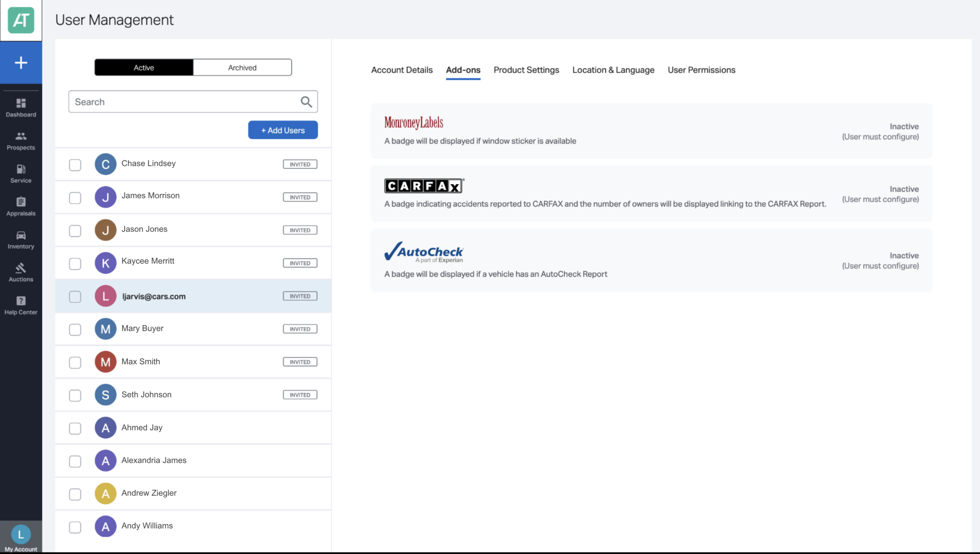Open Location & Language tab

pyautogui.click(x=613, y=70)
